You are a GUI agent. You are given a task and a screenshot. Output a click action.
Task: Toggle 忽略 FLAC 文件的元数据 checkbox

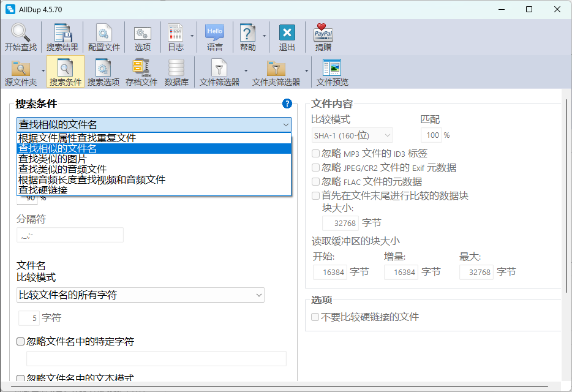(315, 181)
